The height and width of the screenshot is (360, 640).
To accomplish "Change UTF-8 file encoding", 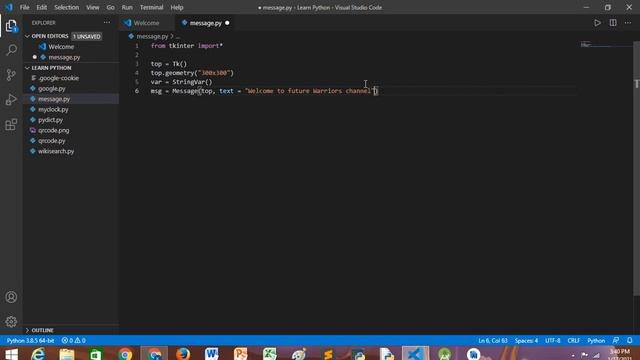I will (x=553, y=340).
